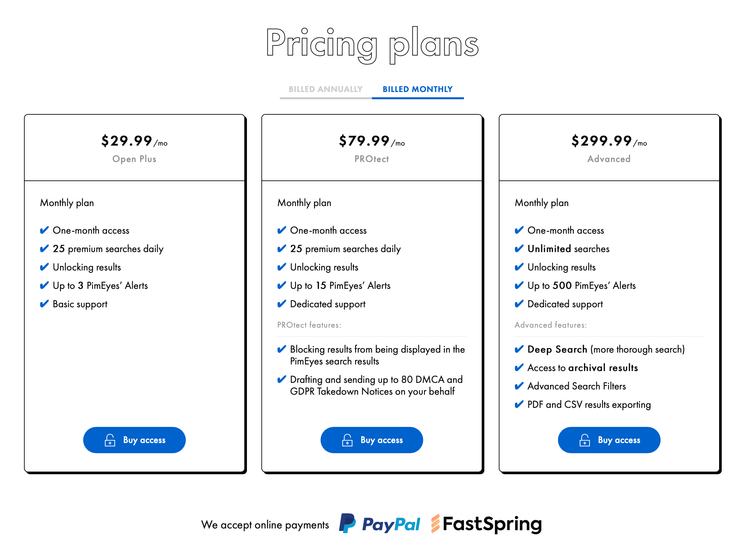
Task: Click the FastSpring logo
Action: (x=486, y=524)
